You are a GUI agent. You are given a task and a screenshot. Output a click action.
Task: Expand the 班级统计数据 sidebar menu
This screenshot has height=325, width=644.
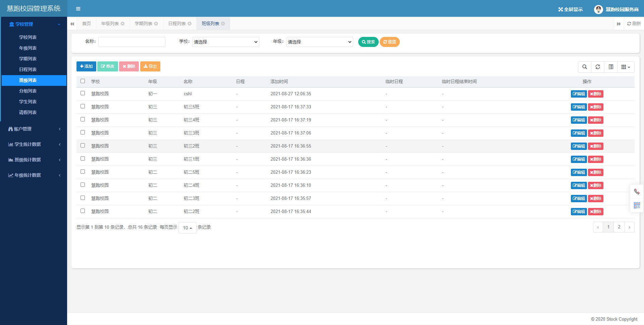point(34,160)
